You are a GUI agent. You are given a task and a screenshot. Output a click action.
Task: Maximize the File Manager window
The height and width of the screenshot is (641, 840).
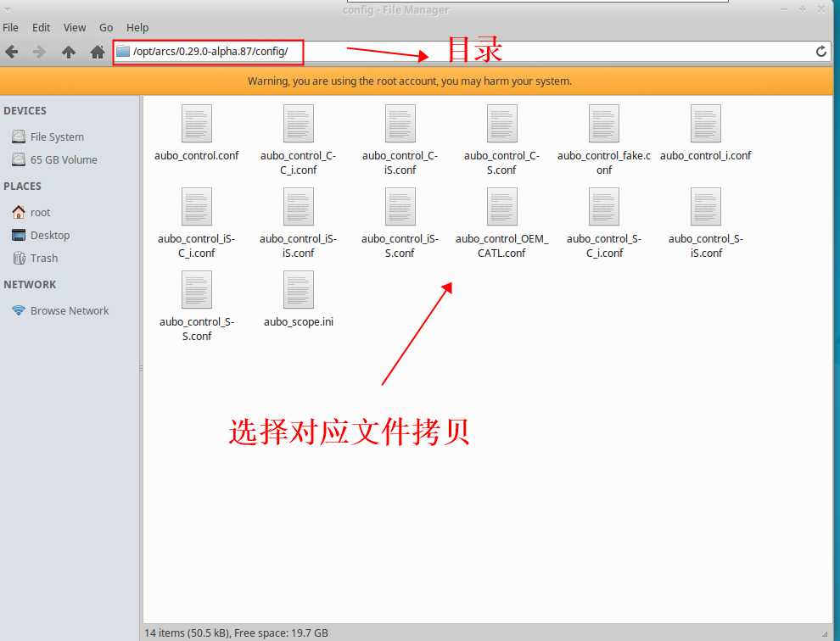tap(803, 9)
